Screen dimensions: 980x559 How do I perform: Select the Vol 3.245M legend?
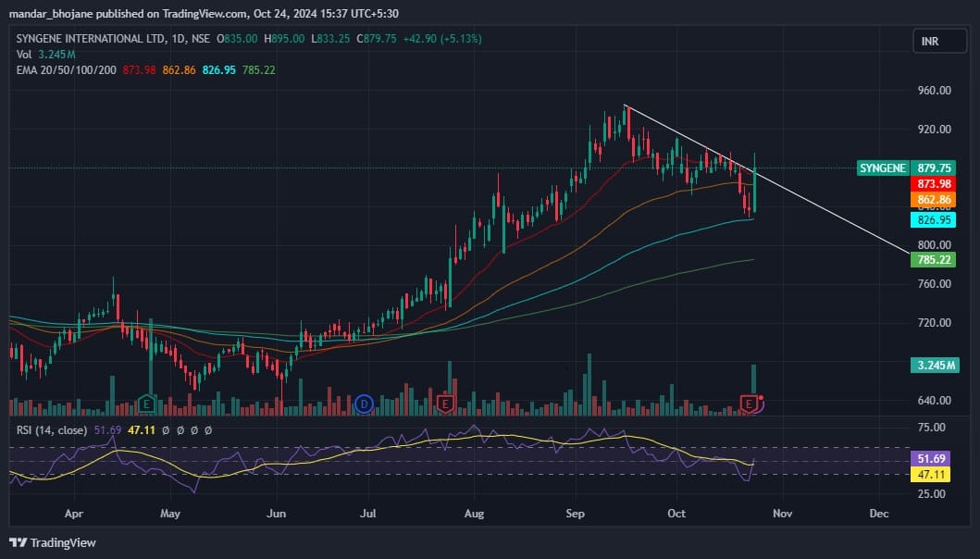click(x=45, y=55)
